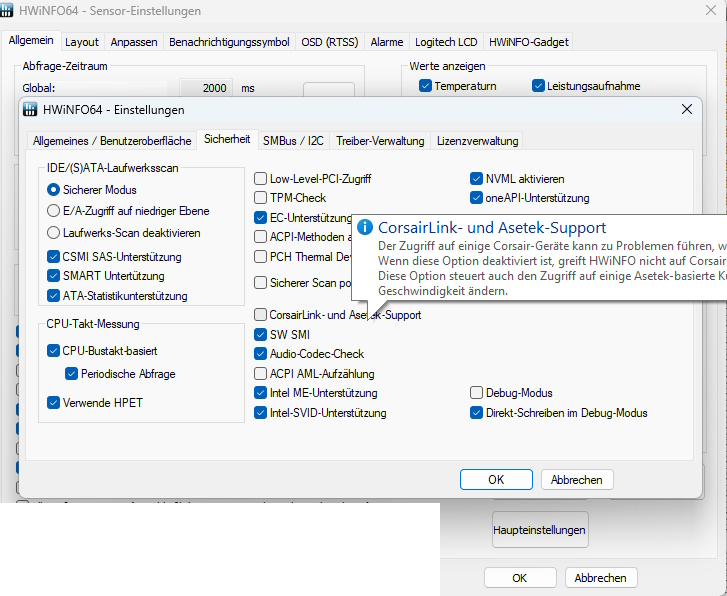Enable Low-Level-PCI-Zugriff
Viewport: 727px width, 596px height.
point(261,179)
